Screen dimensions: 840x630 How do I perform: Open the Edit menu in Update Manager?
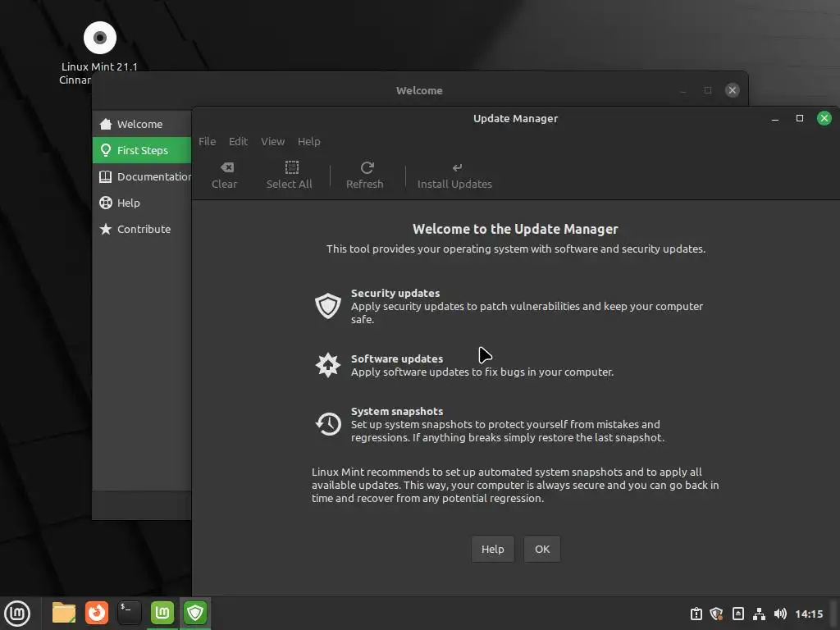(238, 141)
